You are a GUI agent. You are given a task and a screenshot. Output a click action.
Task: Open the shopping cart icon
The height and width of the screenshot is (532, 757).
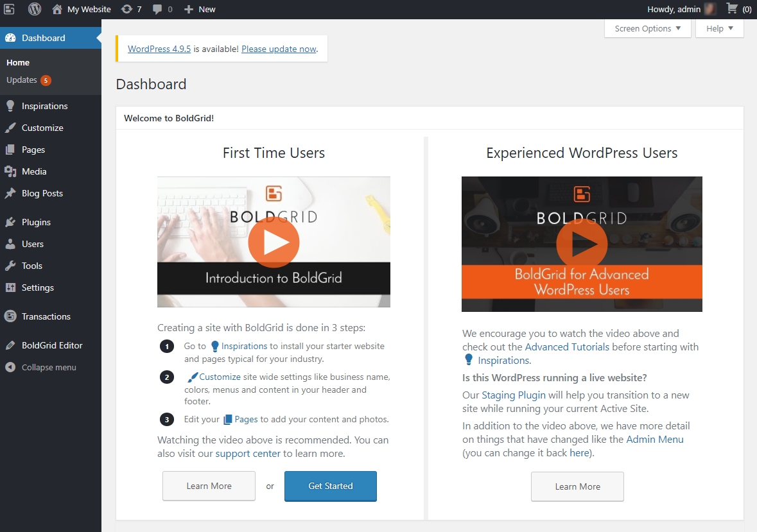[x=732, y=9]
